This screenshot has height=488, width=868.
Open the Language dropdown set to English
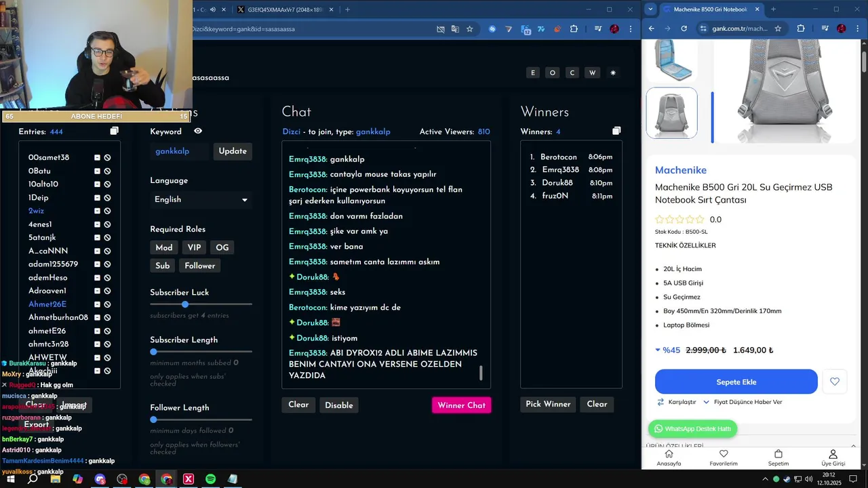click(x=201, y=199)
